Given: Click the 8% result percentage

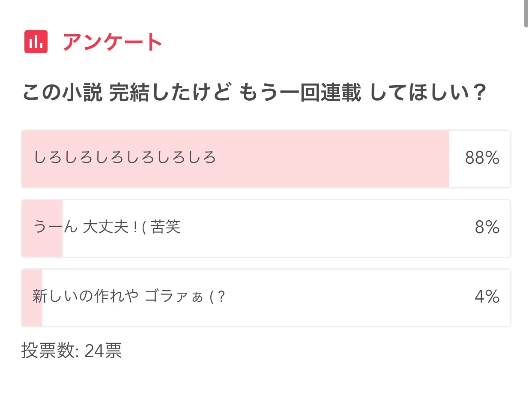Looking at the screenshot, I should 487,228.
